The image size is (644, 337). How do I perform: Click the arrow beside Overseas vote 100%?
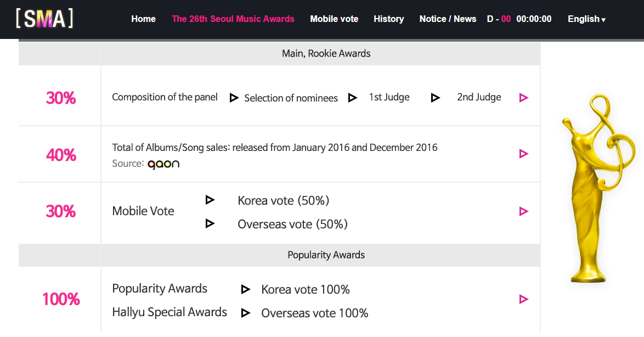[x=245, y=312]
